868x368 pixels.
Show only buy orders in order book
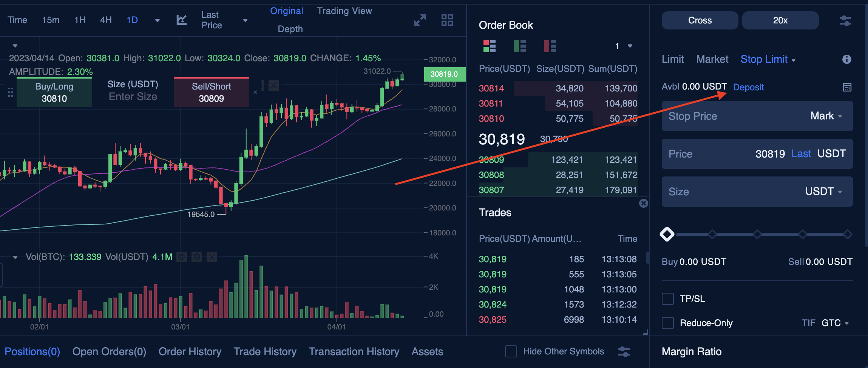(x=520, y=46)
